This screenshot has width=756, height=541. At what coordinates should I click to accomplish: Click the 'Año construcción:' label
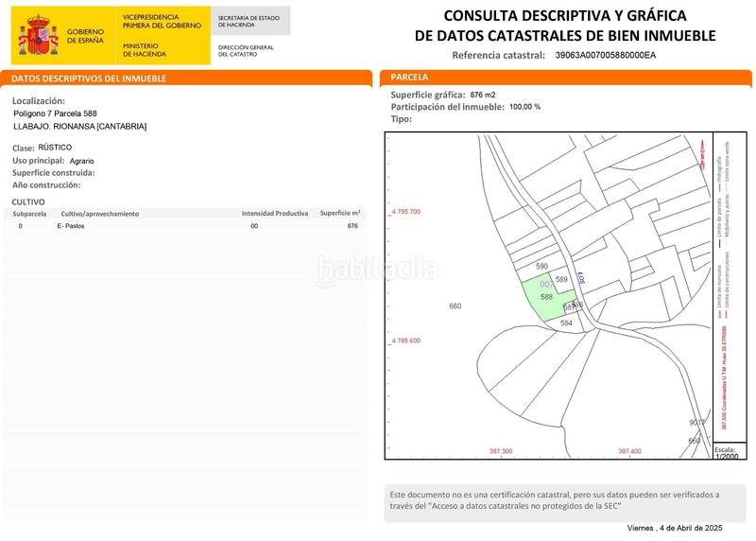(46, 184)
